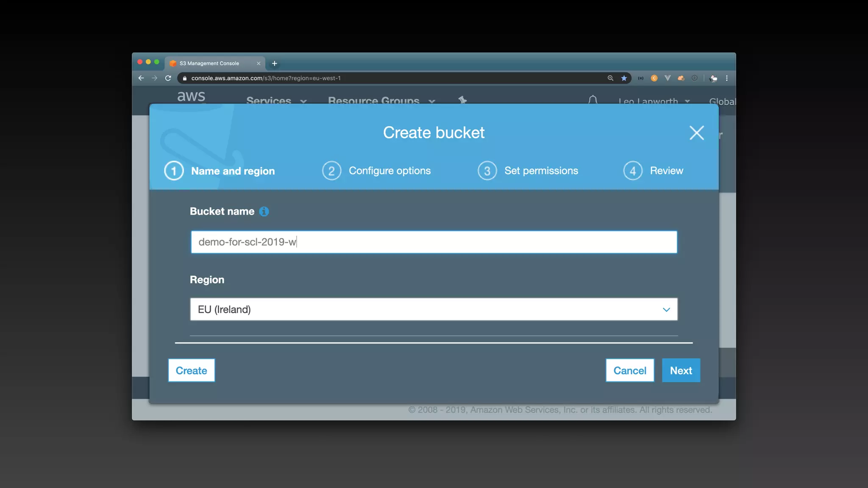Click the blue Next button

click(x=681, y=371)
